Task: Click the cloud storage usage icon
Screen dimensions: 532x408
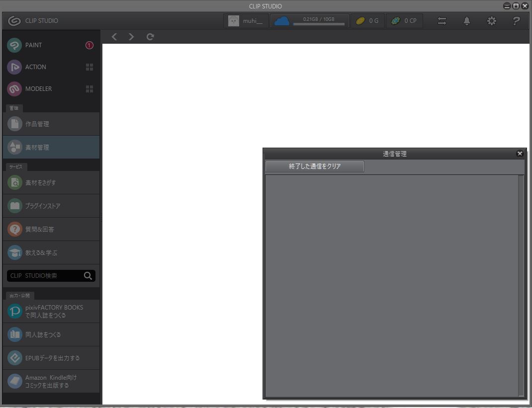Action: [x=282, y=21]
